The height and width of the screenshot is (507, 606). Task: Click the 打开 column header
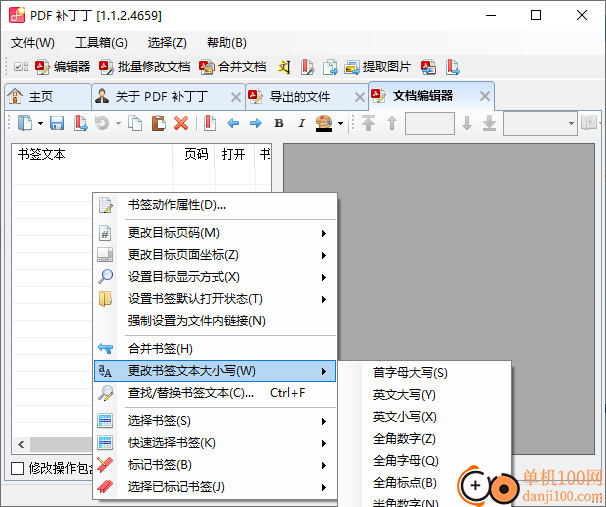(x=235, y=155)
